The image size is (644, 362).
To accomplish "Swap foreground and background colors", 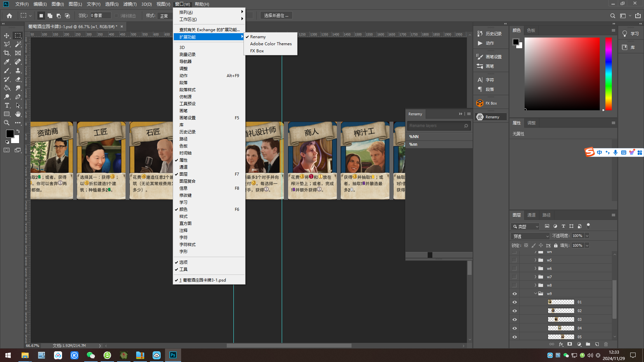I will click(x=18, y=131).
